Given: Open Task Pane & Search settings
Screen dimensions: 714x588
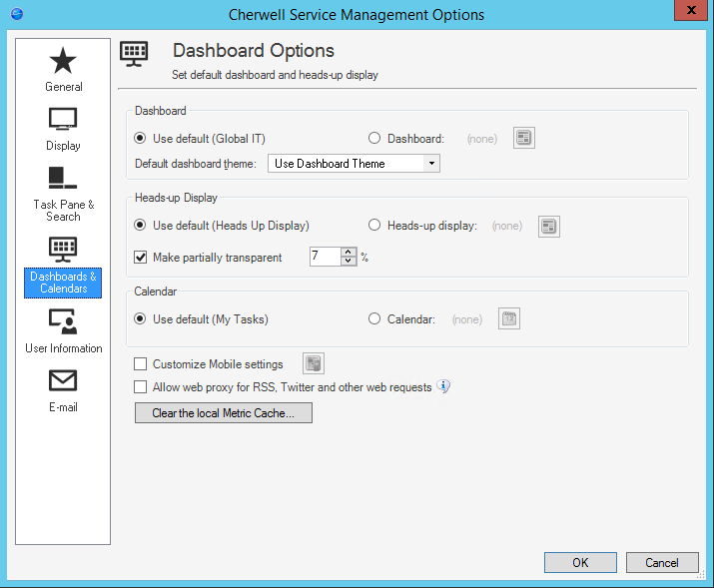Looking at the screenshot, I should [63, 192].
